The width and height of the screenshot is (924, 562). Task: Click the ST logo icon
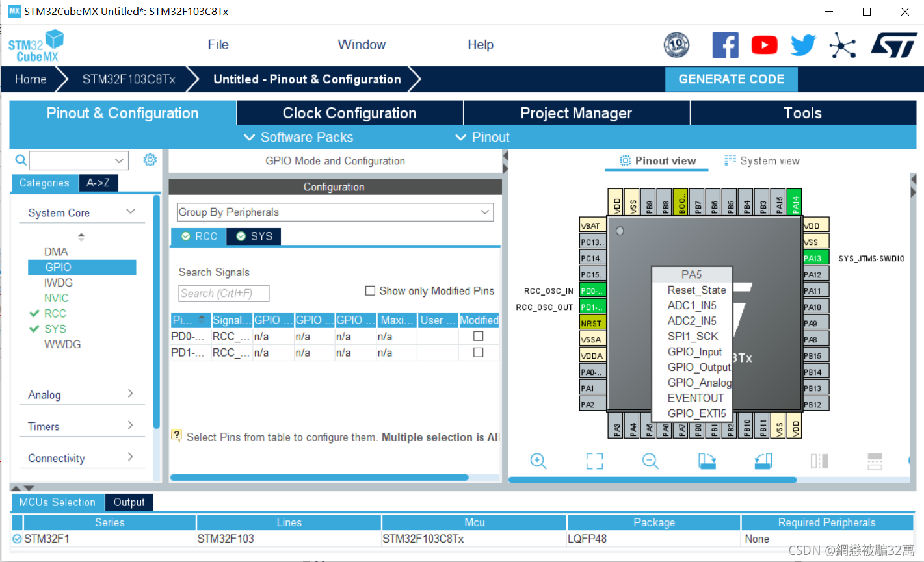[x=894, y=45]
